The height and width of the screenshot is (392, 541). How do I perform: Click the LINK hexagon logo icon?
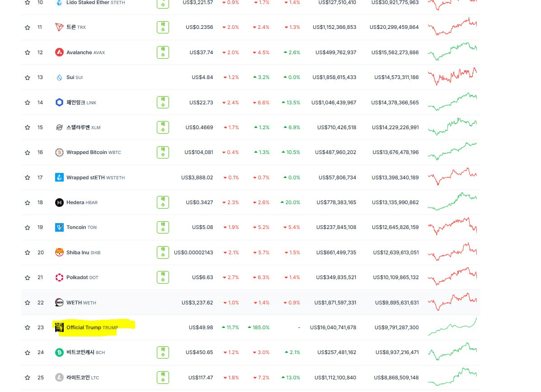59,103
